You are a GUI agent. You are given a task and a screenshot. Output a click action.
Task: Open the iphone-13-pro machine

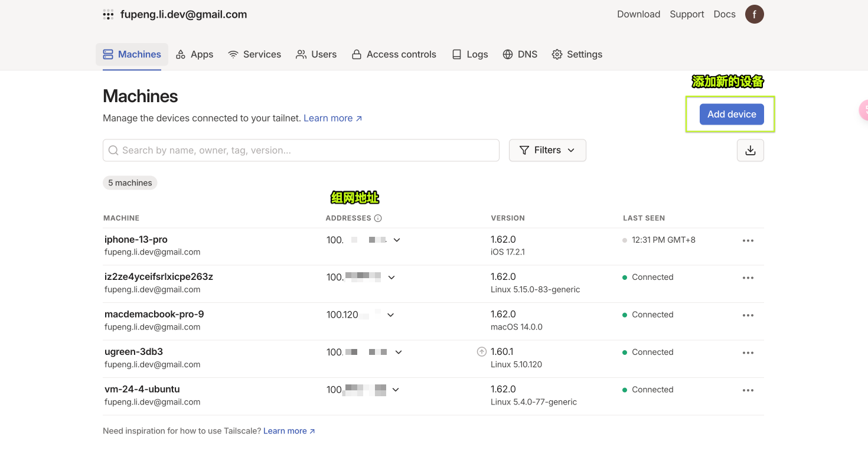[136, 240]
